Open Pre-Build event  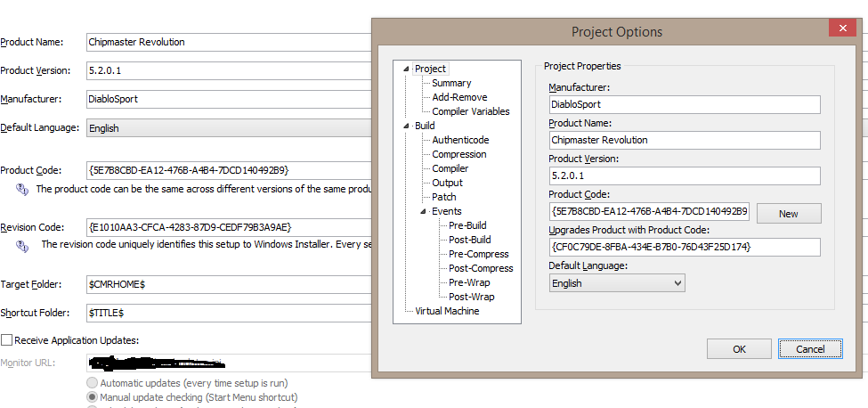467,225
